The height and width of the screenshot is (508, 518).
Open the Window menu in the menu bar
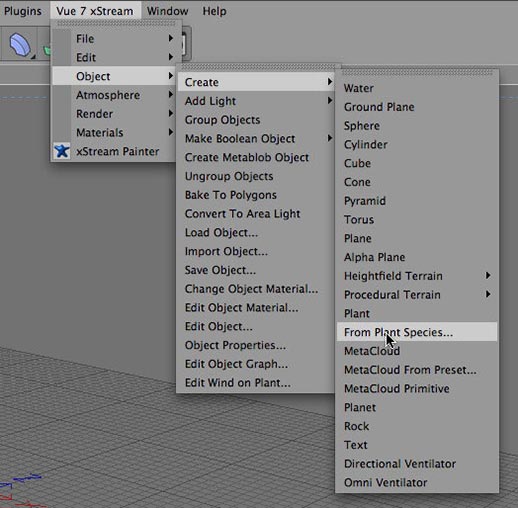click(168, 11)
